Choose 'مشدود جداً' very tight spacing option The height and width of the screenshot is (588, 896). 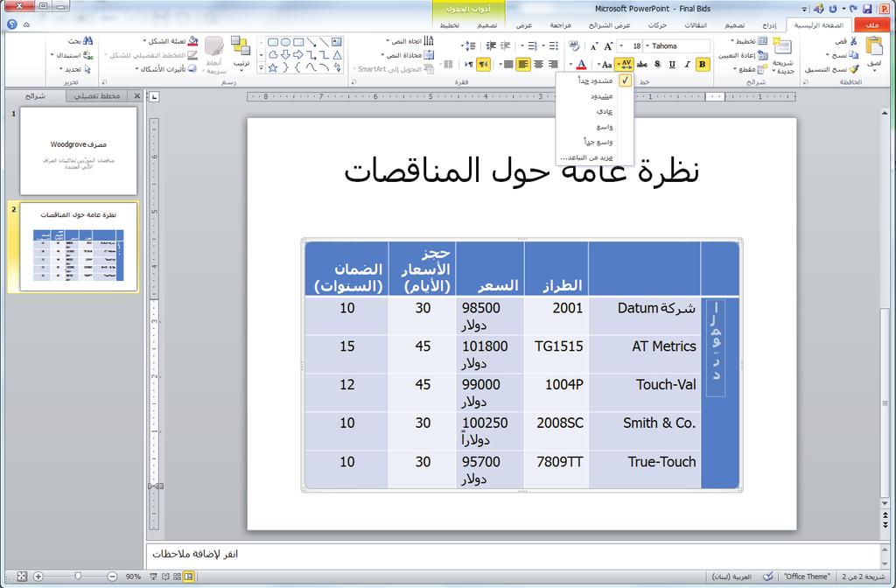pyautogui.click(x=595, y=80)
